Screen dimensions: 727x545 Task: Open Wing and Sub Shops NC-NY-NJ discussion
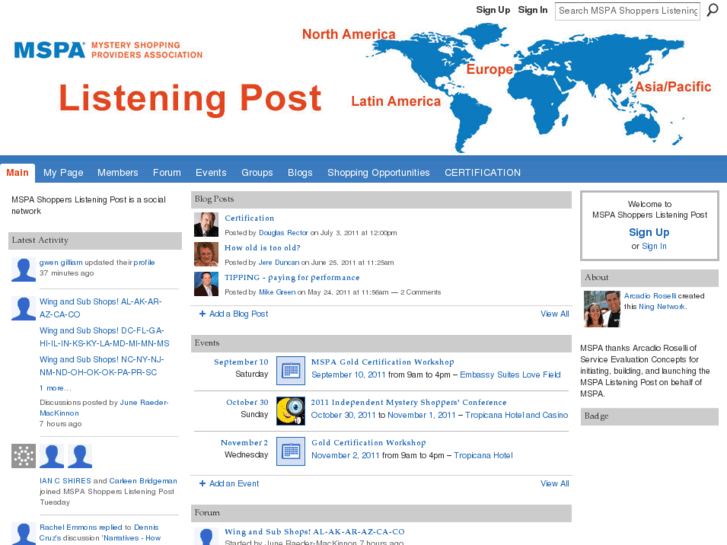[102, 366]
